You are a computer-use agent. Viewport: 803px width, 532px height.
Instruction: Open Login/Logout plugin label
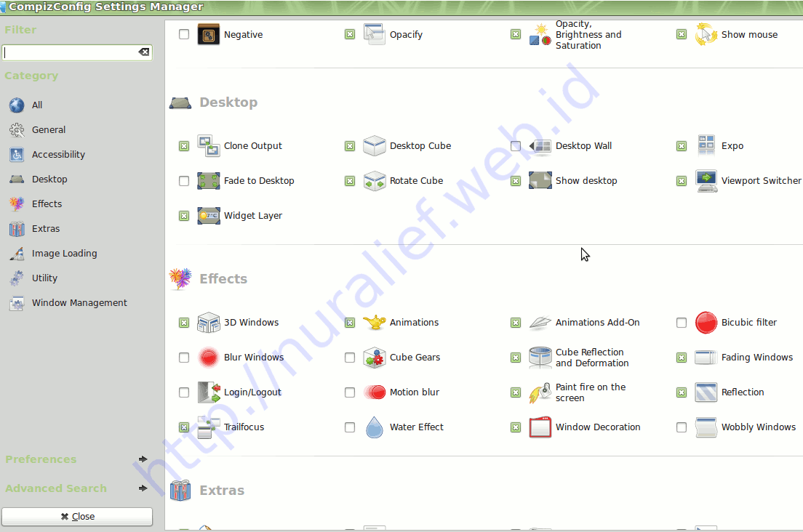tap(252, 392)
